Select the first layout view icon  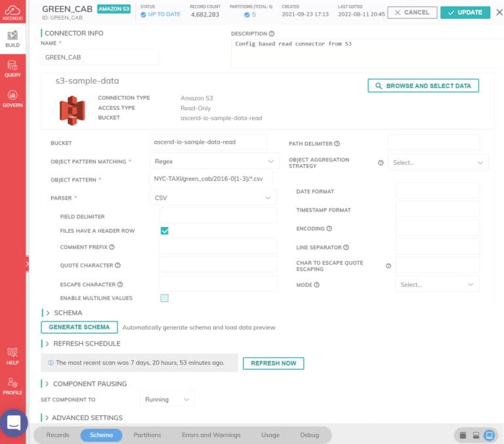(463, 435)
